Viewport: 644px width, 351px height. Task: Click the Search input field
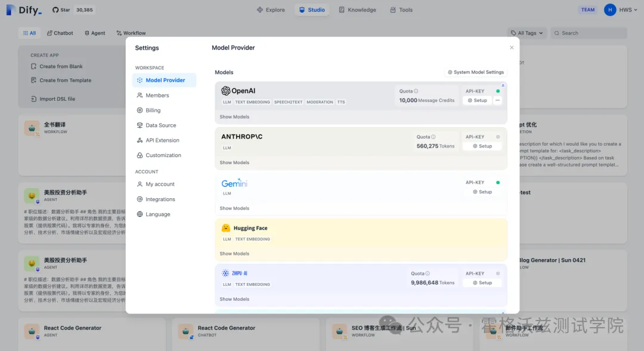[x=589, y=33]
